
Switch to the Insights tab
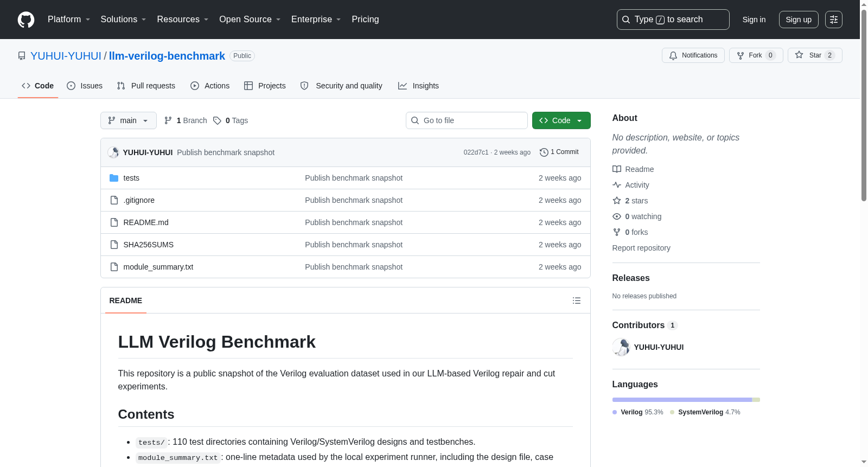pos(418,86)
